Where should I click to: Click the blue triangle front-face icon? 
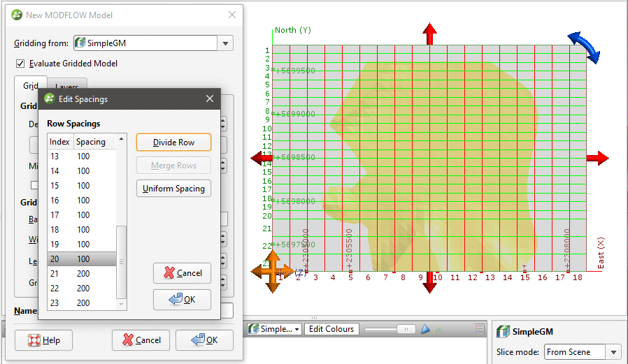click(x=424, y=329)
